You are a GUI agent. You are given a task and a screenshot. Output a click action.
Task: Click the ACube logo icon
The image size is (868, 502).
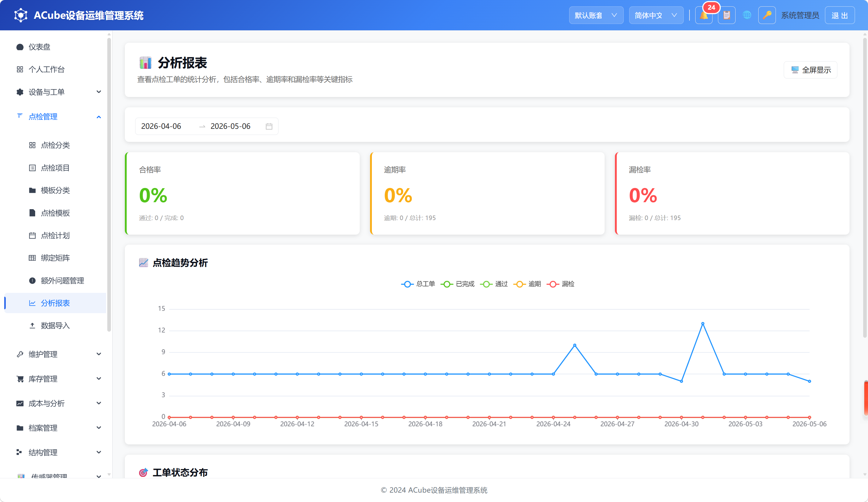pos(21,15)
